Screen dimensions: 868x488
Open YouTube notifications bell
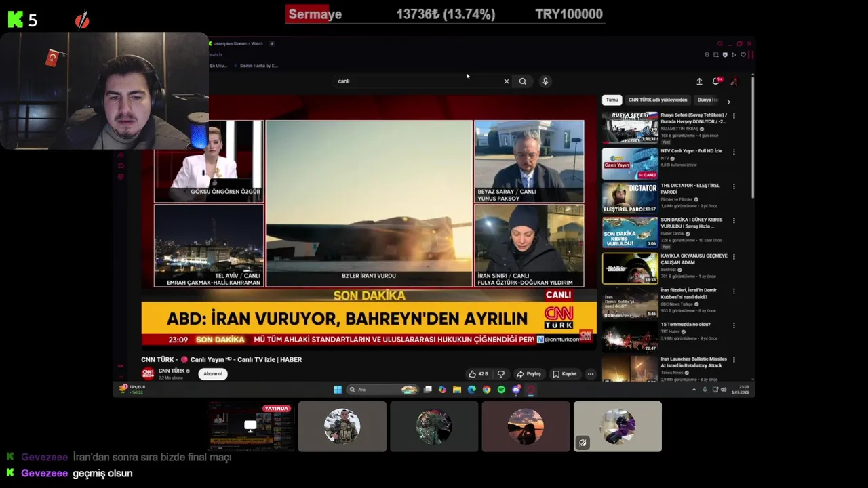pyautogui.click(x=716, y=81)
